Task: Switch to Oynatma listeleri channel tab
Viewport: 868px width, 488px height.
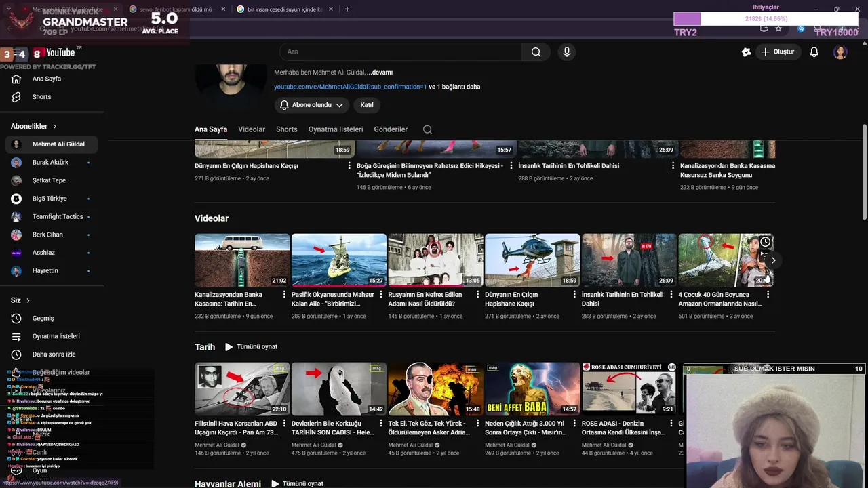Action: click(336, 129)
